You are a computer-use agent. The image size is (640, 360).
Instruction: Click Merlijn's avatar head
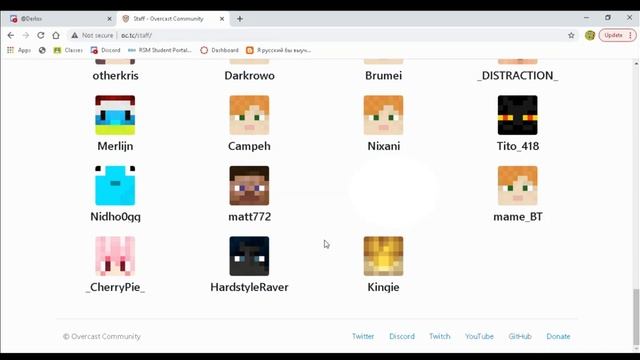click(x=115, y=115)
